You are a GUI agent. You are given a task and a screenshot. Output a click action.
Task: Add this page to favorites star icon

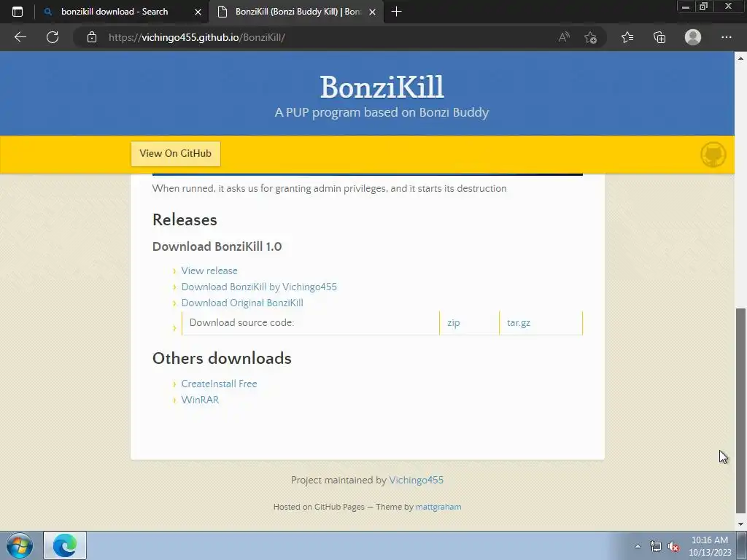click(x=591, y=37)
